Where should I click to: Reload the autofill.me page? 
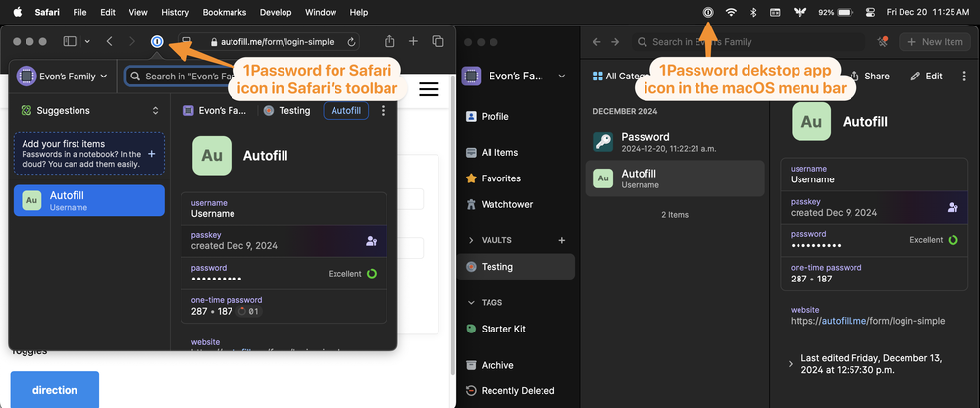point(351,42)
